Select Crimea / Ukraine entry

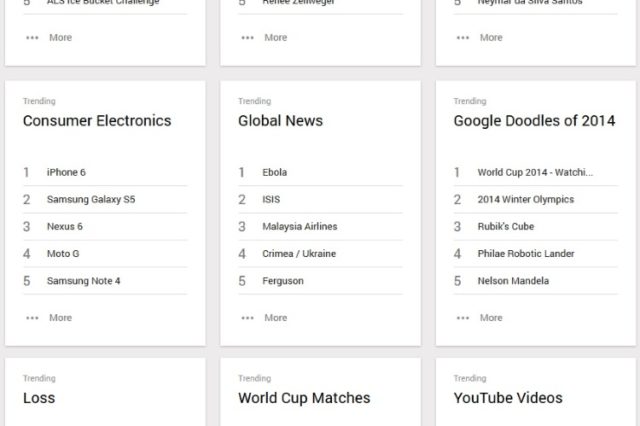(299, 253)
